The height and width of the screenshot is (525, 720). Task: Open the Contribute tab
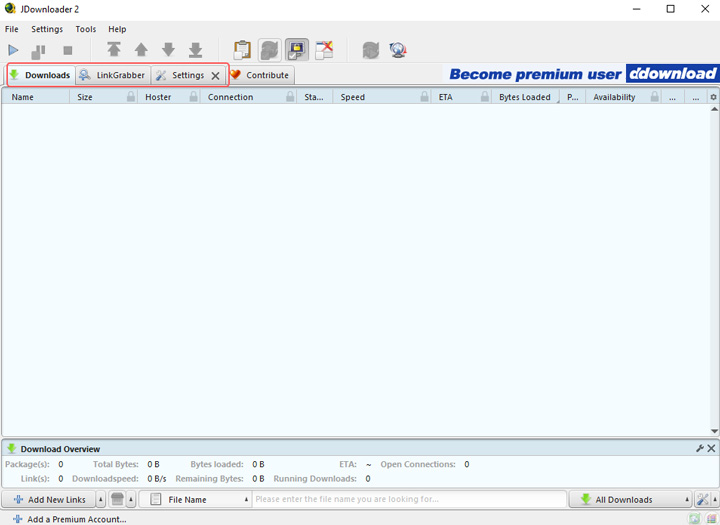(260, 75)
